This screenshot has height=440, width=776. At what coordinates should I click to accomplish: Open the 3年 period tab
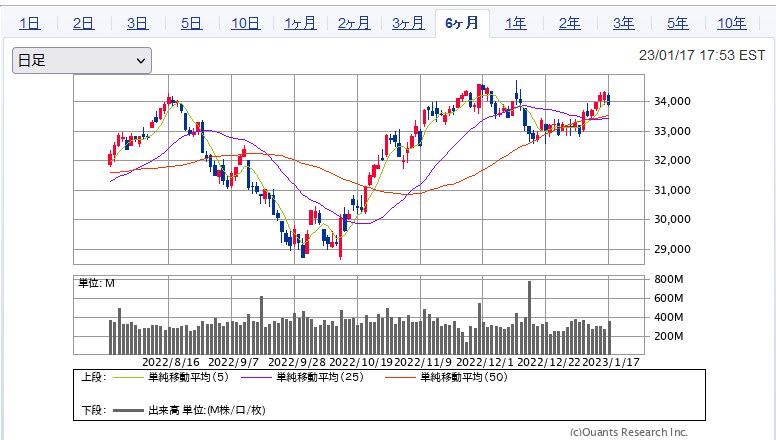(624, 23)
